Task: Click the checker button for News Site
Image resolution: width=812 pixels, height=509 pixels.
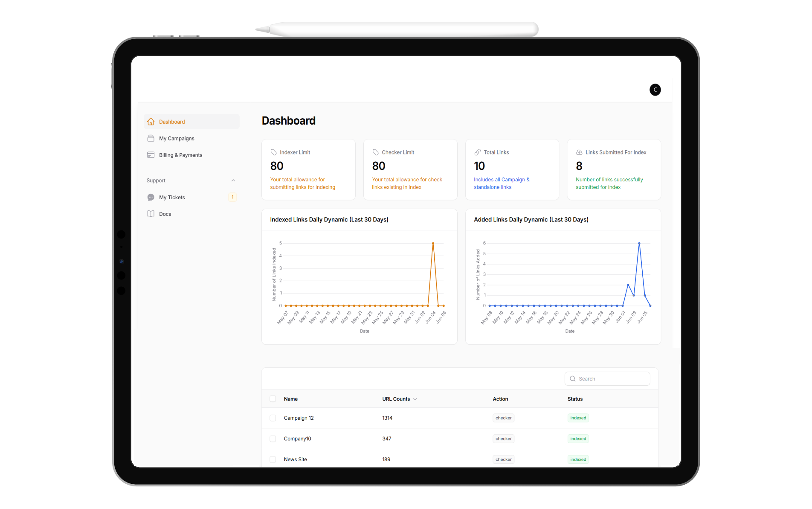Action: (x=503, y=459)
